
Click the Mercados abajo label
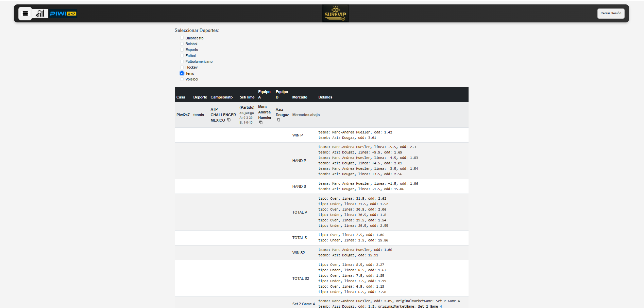pos(306,115)
